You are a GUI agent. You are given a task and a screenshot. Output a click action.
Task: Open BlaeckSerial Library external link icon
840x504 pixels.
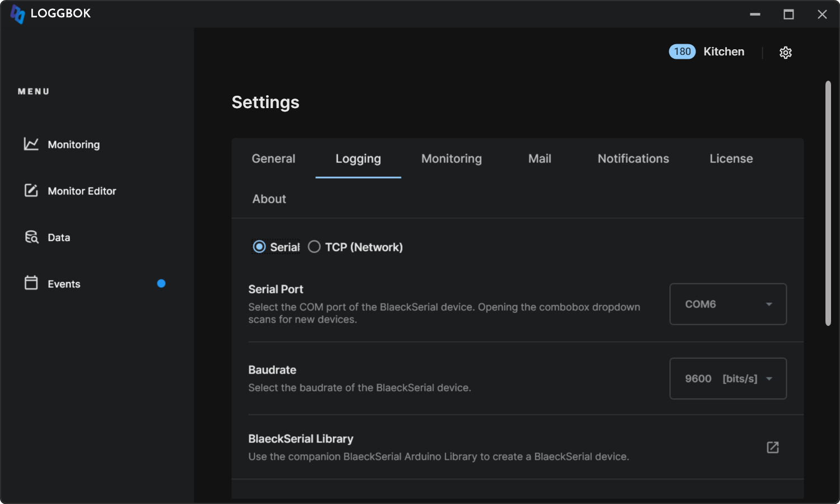(773, 447)
